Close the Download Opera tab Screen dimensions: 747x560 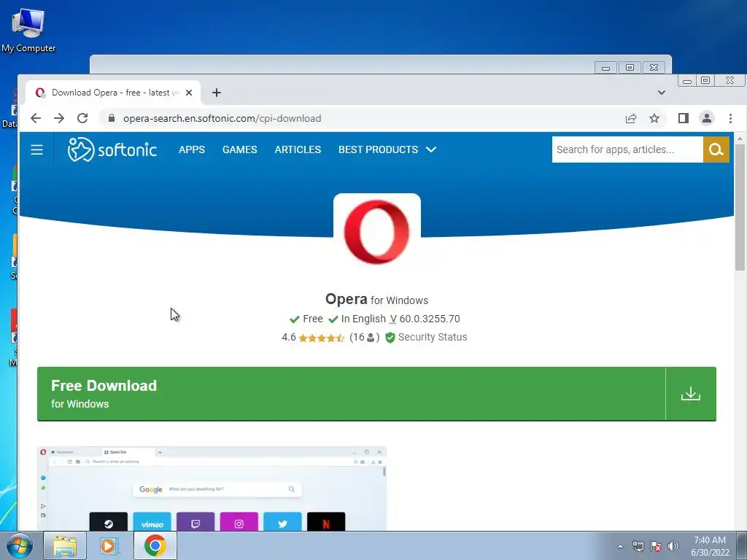189,93
